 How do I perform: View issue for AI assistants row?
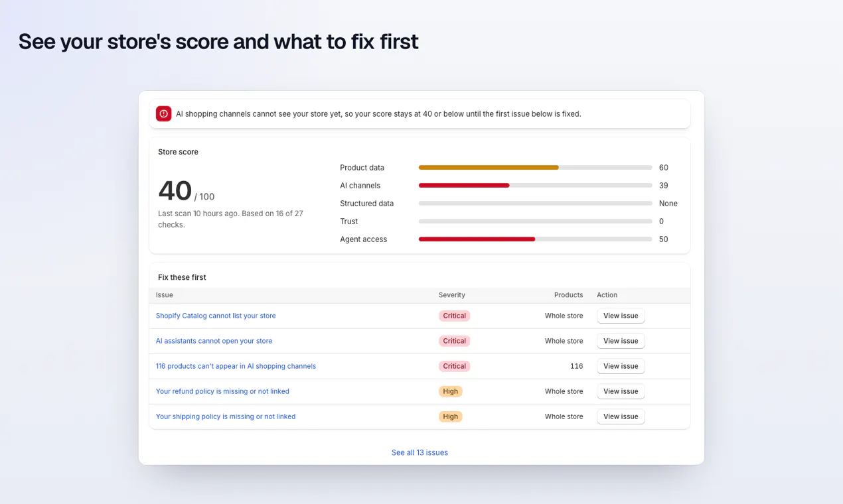pos(621,341)
